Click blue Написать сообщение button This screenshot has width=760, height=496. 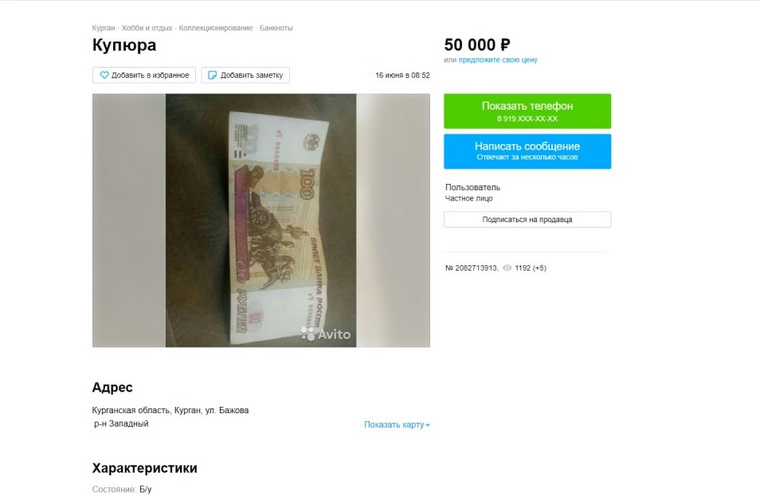(527, 151)
